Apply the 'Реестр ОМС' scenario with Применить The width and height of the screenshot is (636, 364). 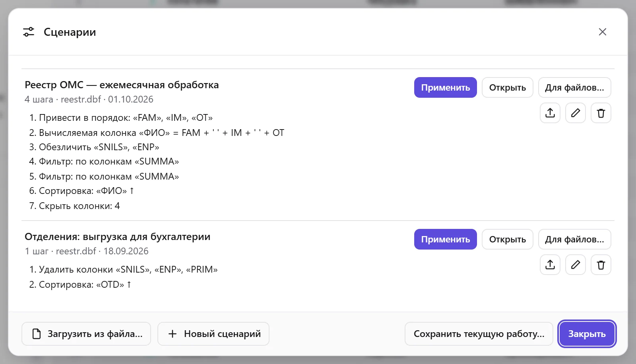click(446, 87)
